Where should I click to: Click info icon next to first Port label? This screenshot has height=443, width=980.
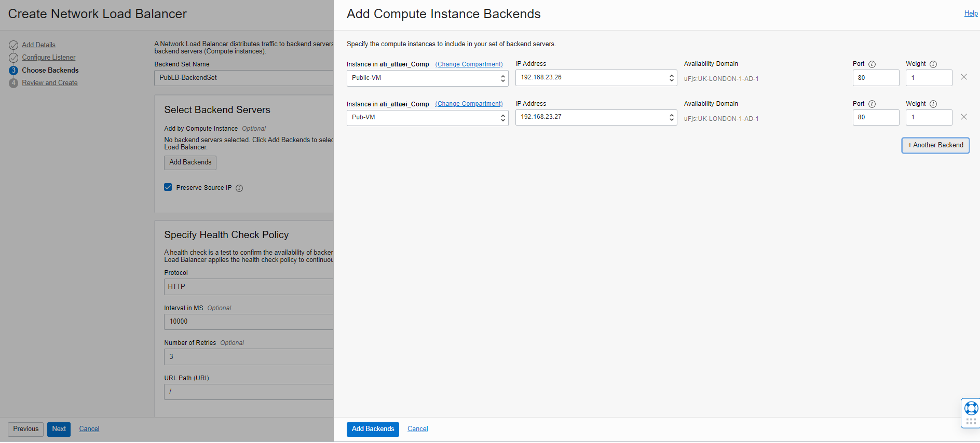(872, 64)
